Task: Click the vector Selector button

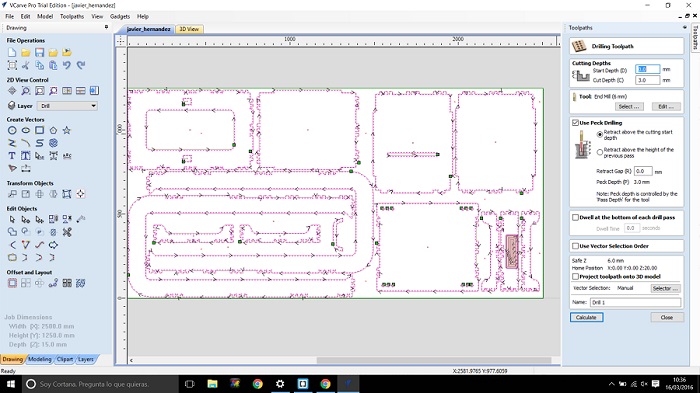Action: [x=665, y=288]
